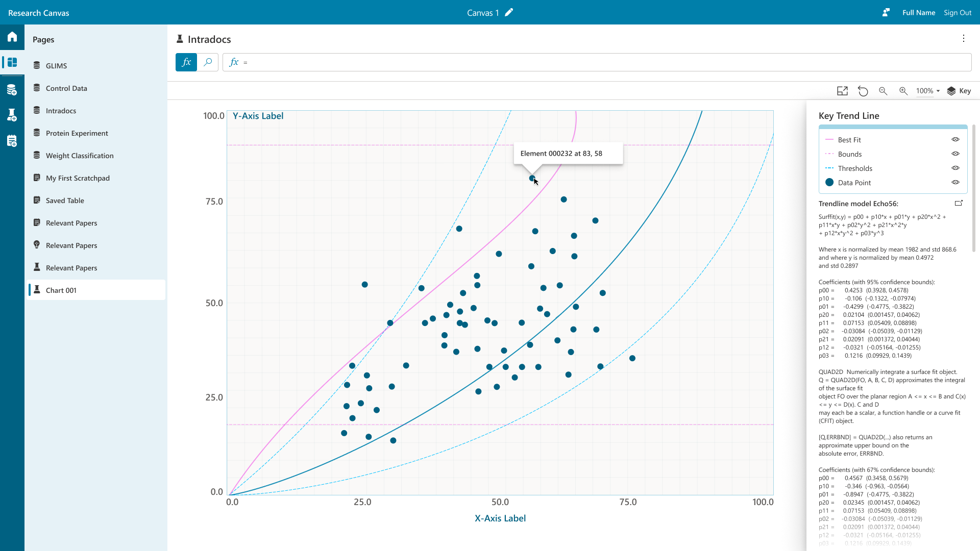Open the three-dot more options menu
980x551 pixels.
tap(964, 39)
